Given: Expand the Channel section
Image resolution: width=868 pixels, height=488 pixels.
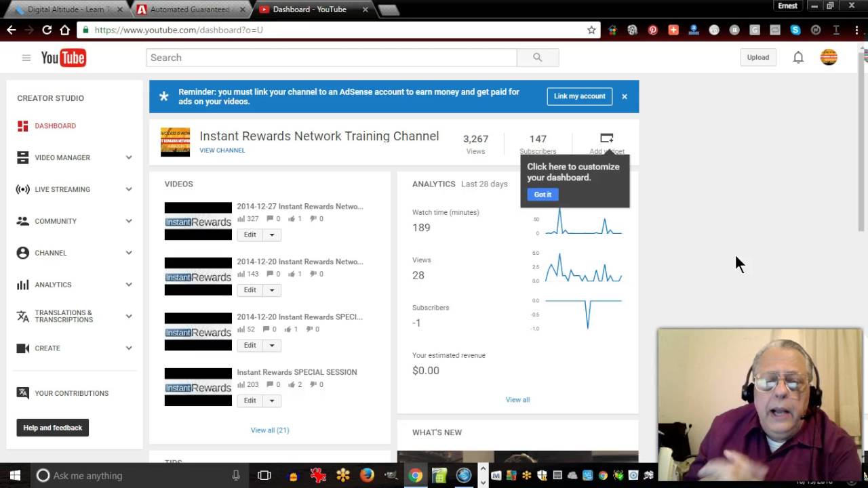Looking at the screenshot, I should tap(129, 253).
